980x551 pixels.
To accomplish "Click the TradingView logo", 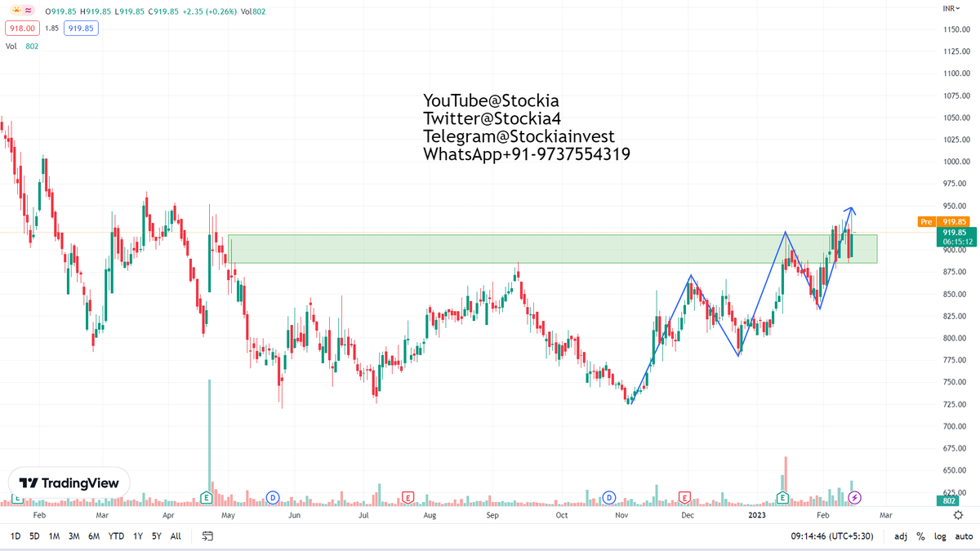I will 69,483.
